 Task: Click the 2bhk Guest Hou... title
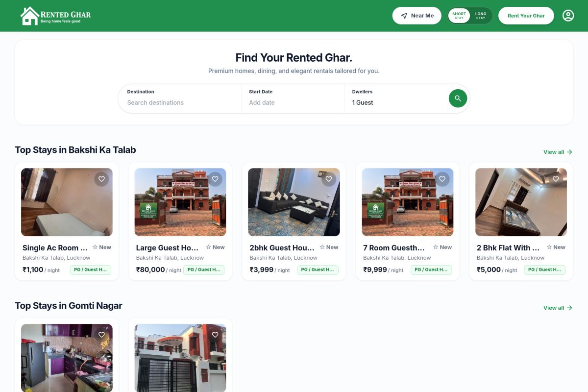point(282,247)
